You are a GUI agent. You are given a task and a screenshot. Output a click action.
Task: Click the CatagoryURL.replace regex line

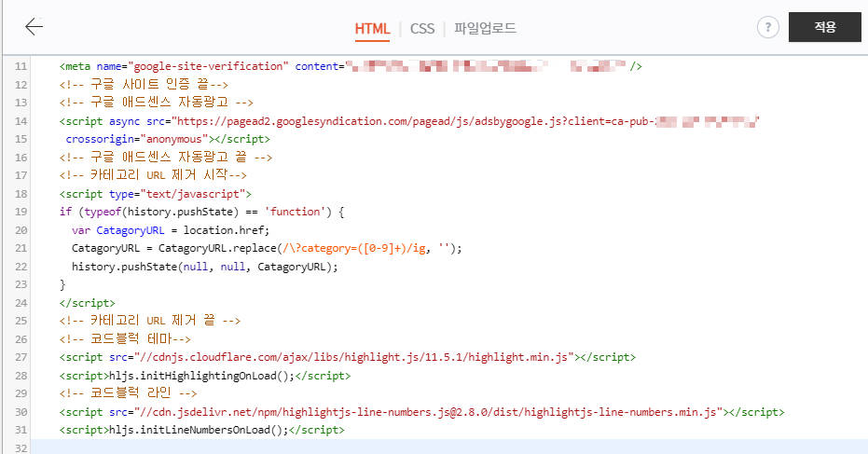tap(267, 248)
